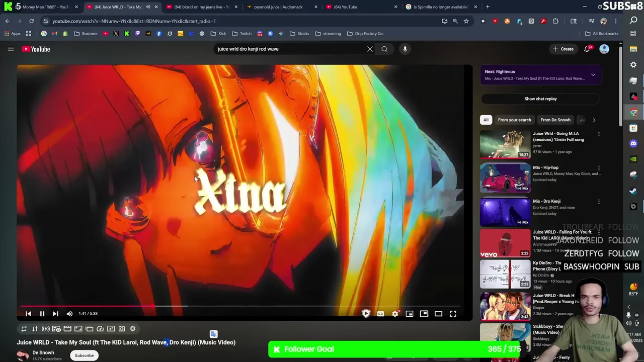
Task: Click Show chat replay
Action: click(540, 99)
